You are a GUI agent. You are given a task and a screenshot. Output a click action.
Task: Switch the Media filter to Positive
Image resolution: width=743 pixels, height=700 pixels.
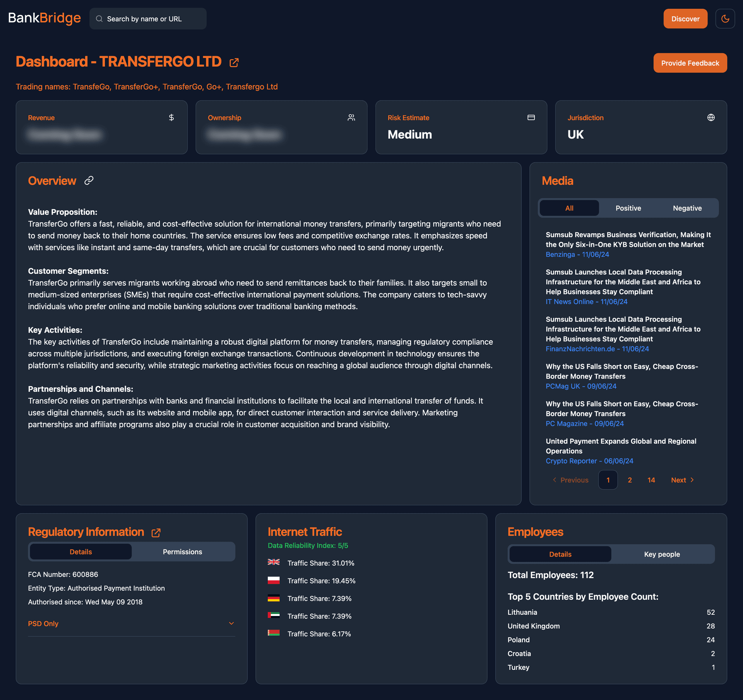tap(628, 208)
